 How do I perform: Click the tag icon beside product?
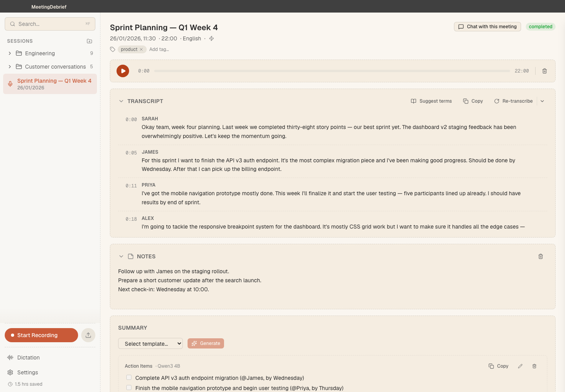pyautogui.click(x=113, y=49)
